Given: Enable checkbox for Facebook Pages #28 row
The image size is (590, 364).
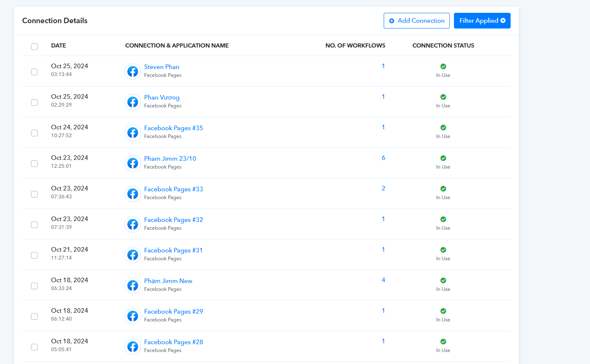Looking at the screenshot, I should [34, 347].
